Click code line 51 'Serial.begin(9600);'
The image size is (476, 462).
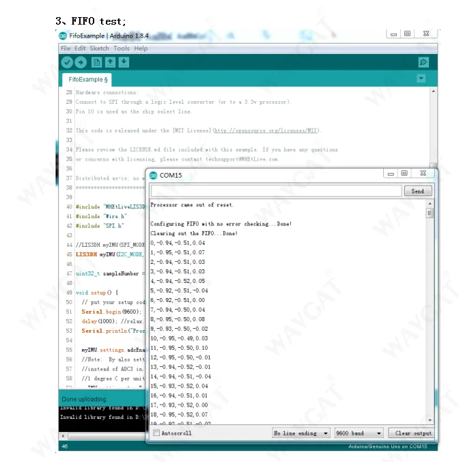click(x=111, y=312)
